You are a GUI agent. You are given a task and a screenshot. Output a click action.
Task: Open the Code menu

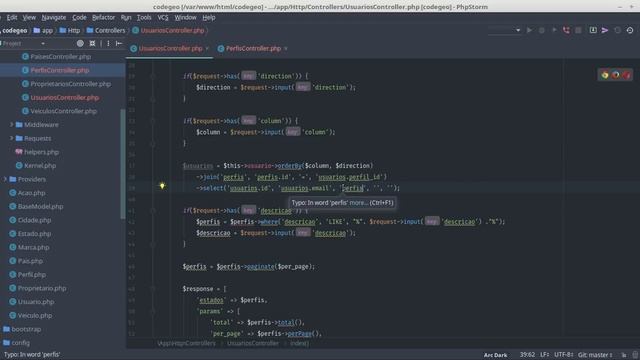(x=79, y=18)
